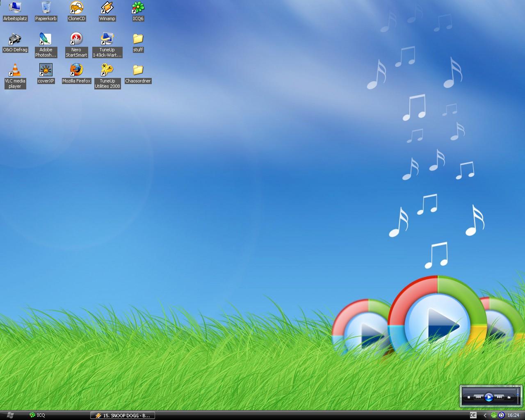
Task: Launch the Winamp shortcut on desktop
Action: (107, 11)
